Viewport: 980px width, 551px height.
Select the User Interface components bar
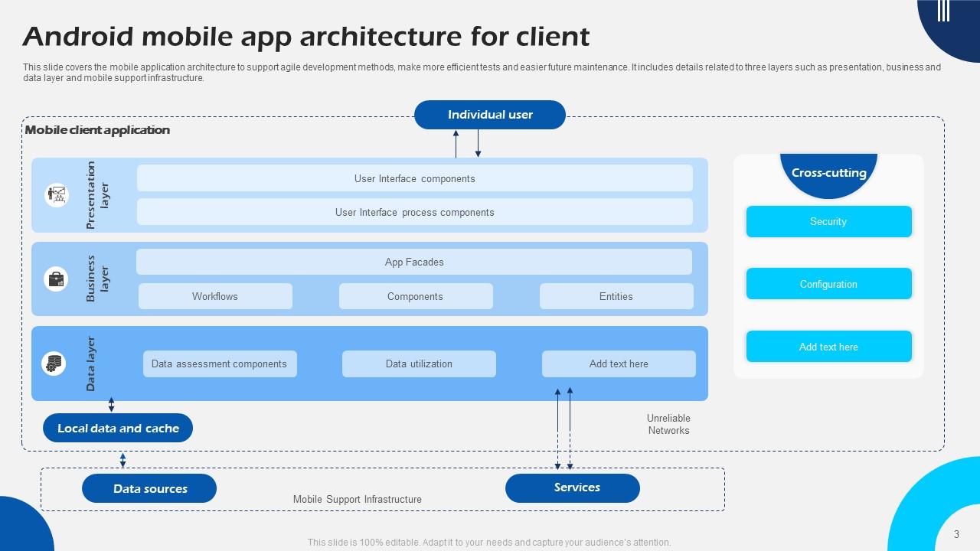tap(414, 178)
